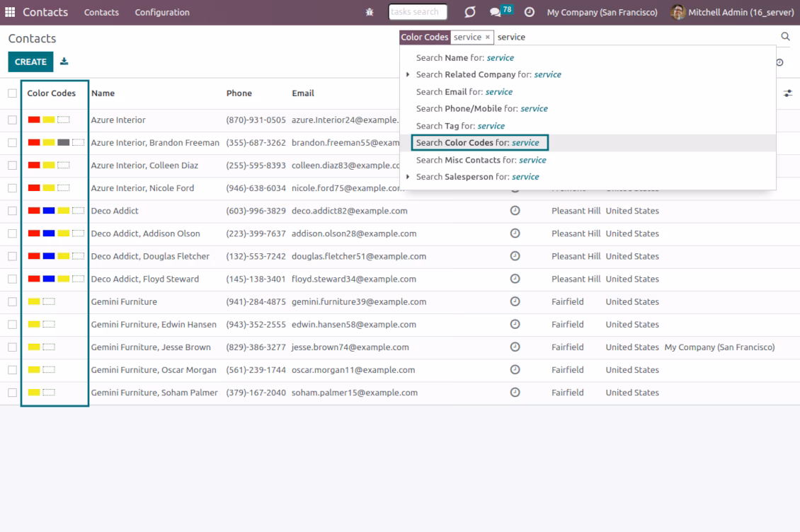The width and height of the screenshot is (800, 532).
Task: Open the Configuration menu
Action: pyautogui.click(x=162, y=12)
